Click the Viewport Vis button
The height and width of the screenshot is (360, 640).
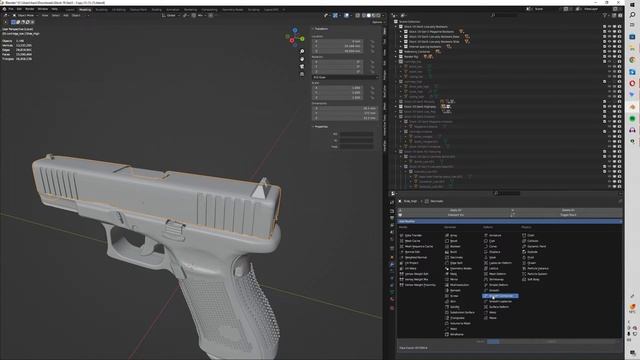click(x=455, y=215)
